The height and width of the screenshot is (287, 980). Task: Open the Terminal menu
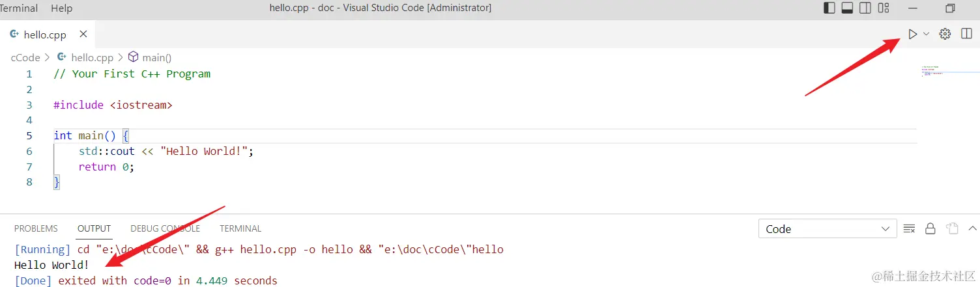coord(20,8)
